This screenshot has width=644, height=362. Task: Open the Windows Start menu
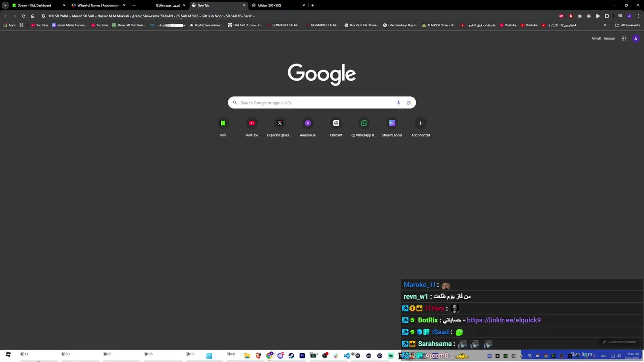pyautogui.click(x=209, y=356)
